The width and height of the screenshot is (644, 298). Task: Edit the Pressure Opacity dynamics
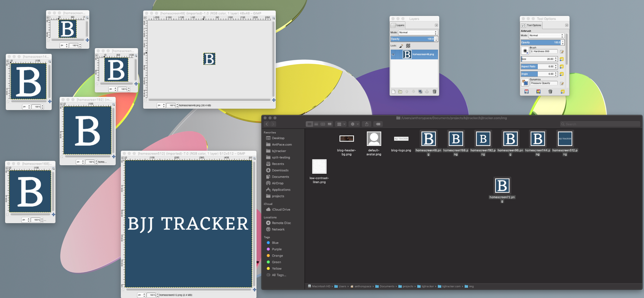click(x=562, y=84)
